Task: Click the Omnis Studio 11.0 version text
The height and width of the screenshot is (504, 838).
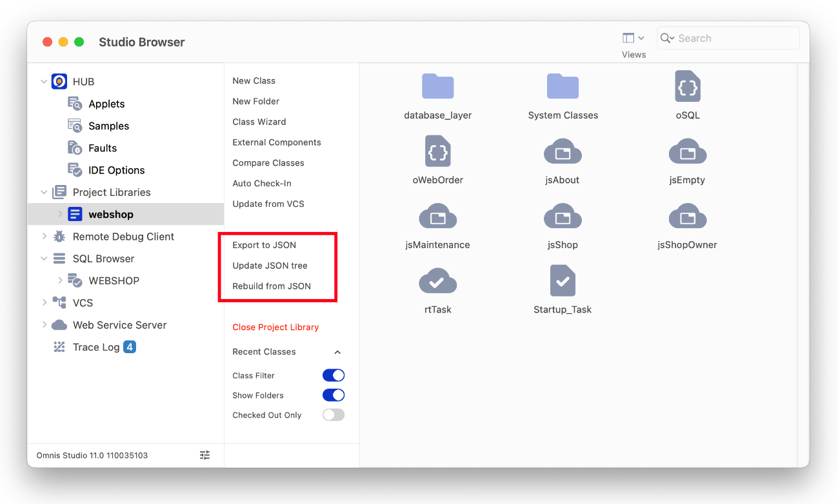Action: coord(92,455)
